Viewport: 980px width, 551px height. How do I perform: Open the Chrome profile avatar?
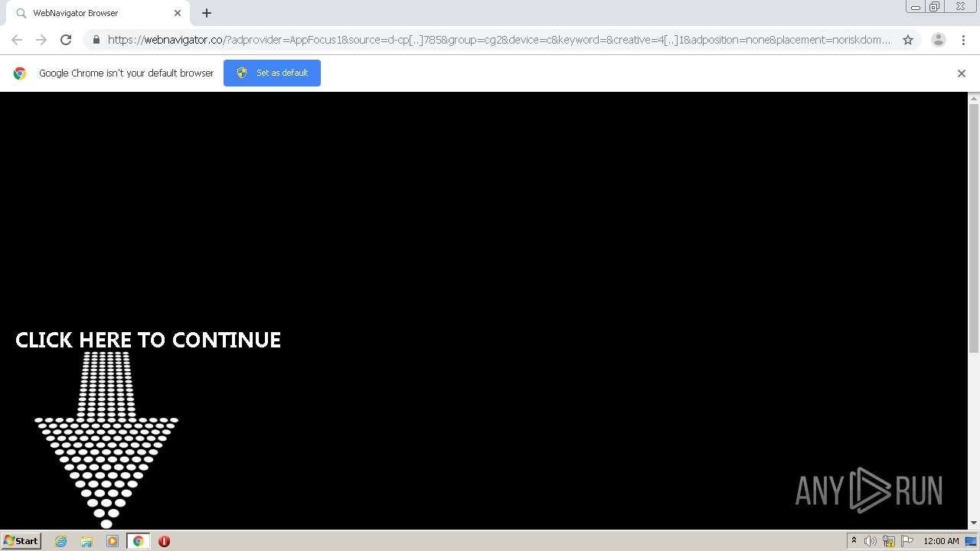939,40
